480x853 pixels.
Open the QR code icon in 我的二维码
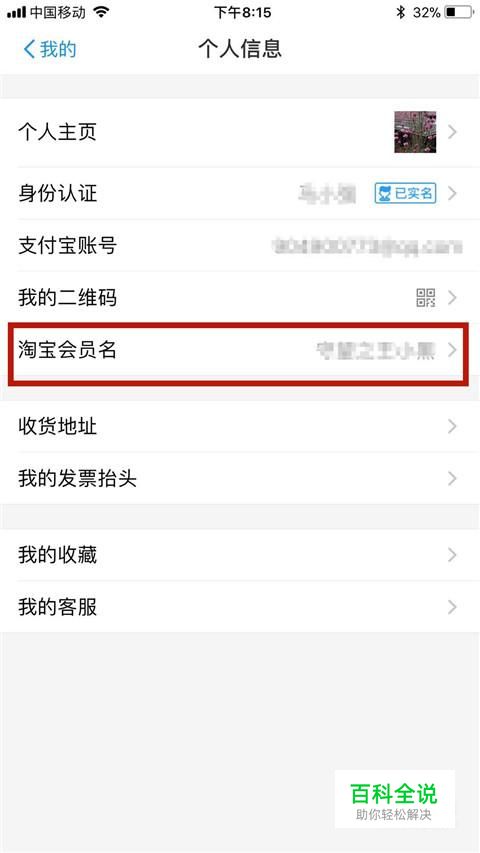coord(426,298)
